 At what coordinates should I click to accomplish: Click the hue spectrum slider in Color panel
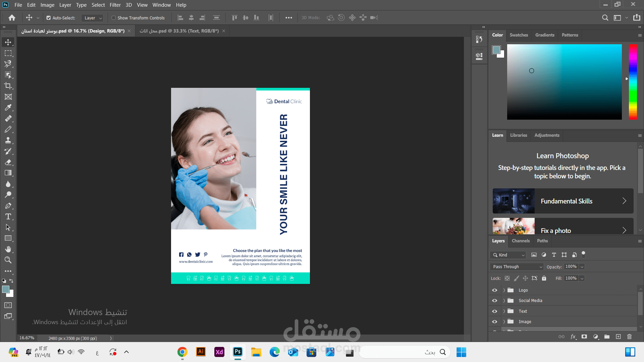(x=633, y=82)
